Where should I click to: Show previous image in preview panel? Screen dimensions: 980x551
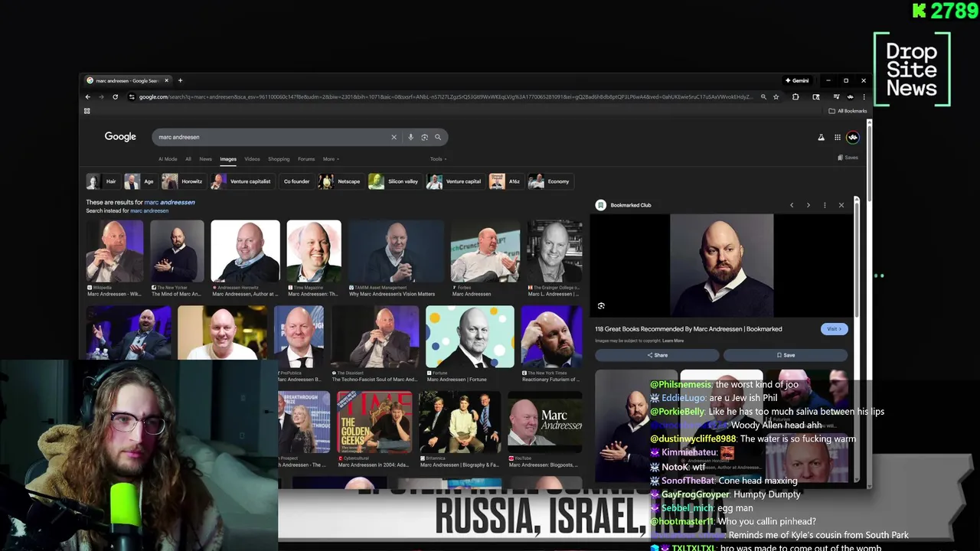(x=792, y=205)
